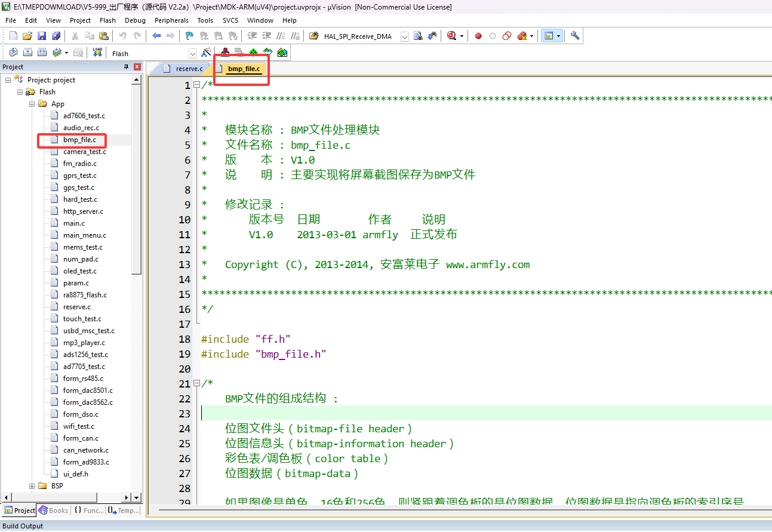
Task: Toggle a bookmark with the flag icon
Action: pos(189,36)
